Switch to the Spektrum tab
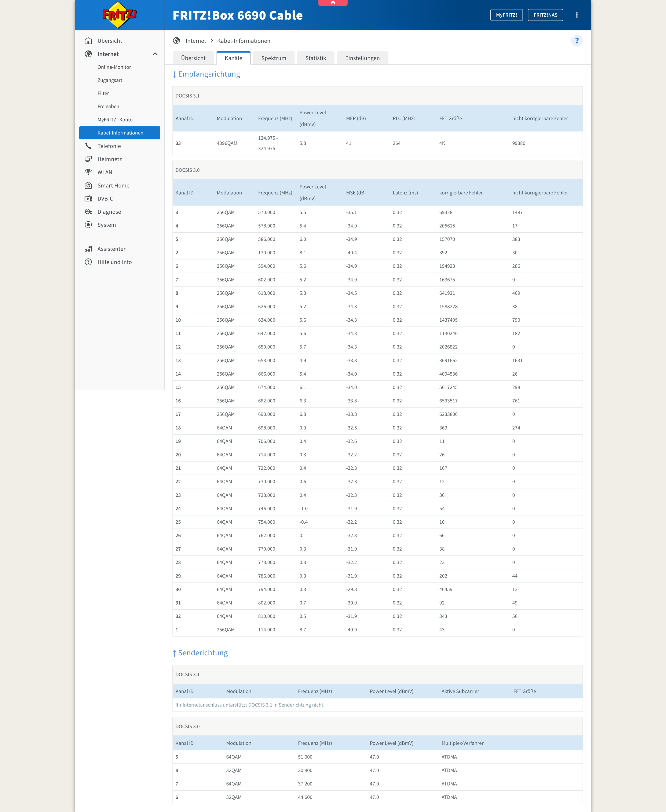Image resolution: width=666 pixels, height=812 pixels. [x=274, y=58]
